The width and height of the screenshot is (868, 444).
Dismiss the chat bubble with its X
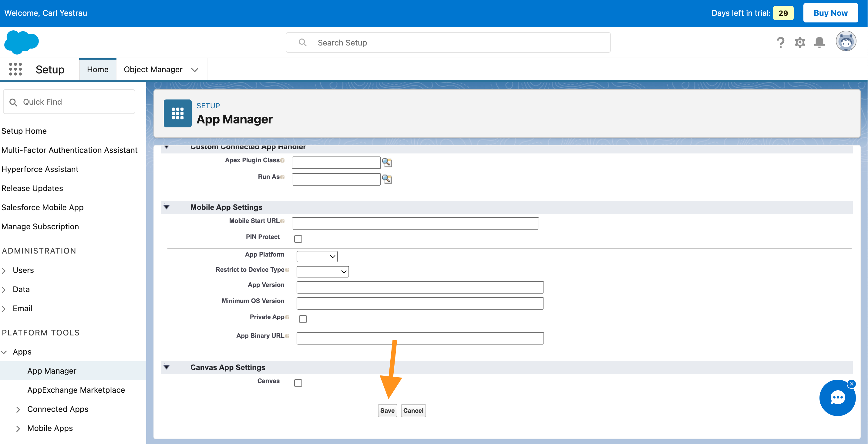[x=852, y=384]
